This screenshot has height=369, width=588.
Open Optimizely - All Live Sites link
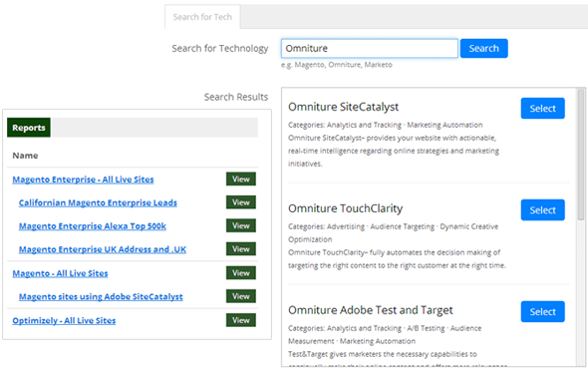tap(64, 320)
